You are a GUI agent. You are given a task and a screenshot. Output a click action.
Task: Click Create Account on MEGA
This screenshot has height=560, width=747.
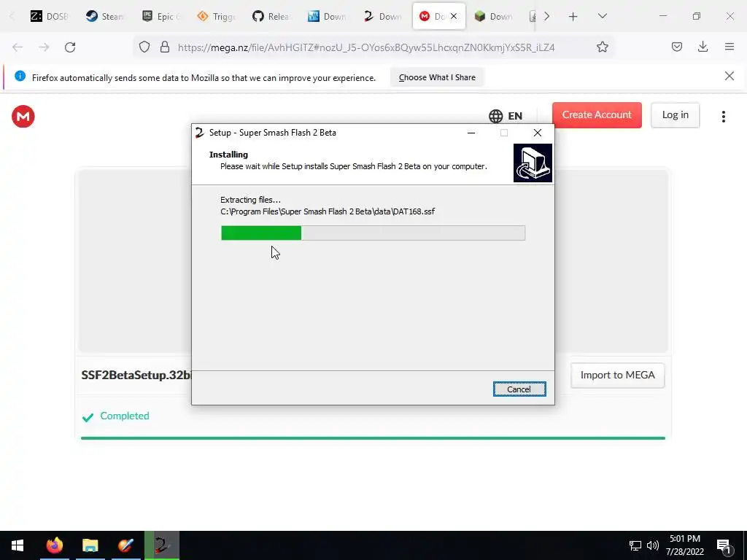(597, 114)
